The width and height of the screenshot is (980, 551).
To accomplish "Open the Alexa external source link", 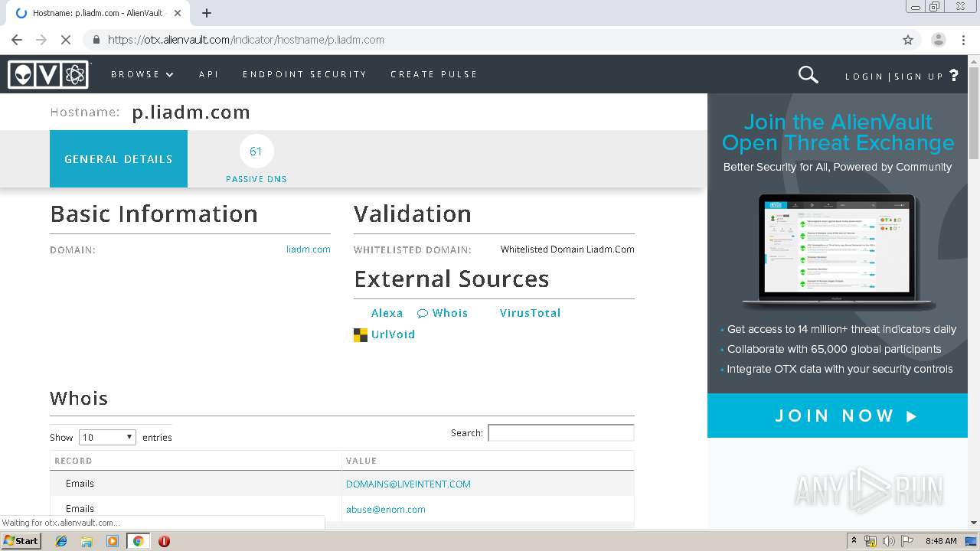I will pos(387,313).
